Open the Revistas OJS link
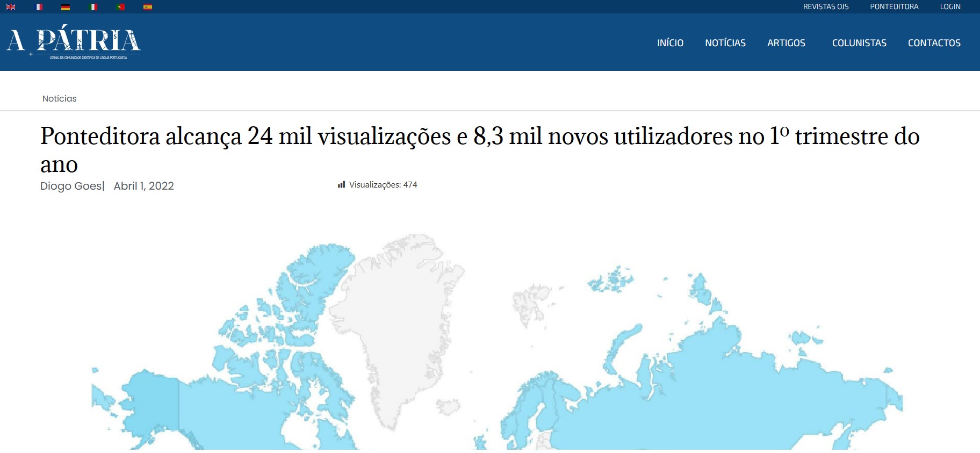Screen dimensions: 980x453 825,7
